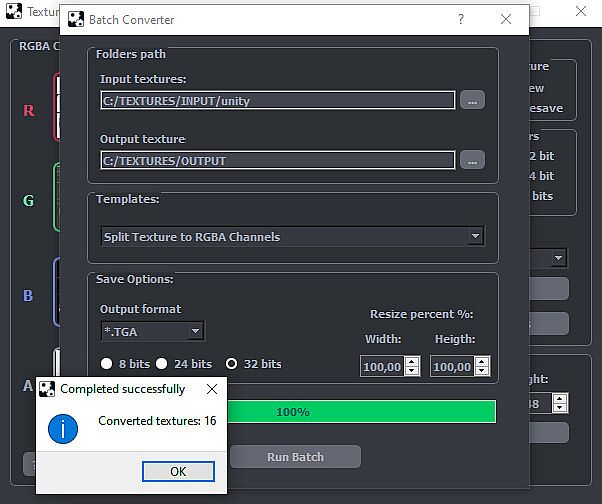The height and width of the screenshot is (504, 602).
Task: Select the 32 bits radio option
Action: tap(232, 364)
